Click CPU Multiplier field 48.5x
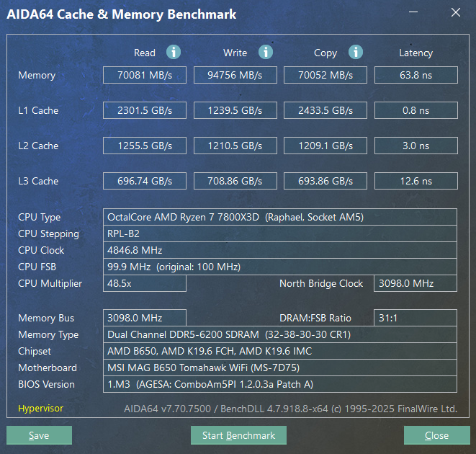The height and width of the screenshot is (454, 476). point(145,283)
